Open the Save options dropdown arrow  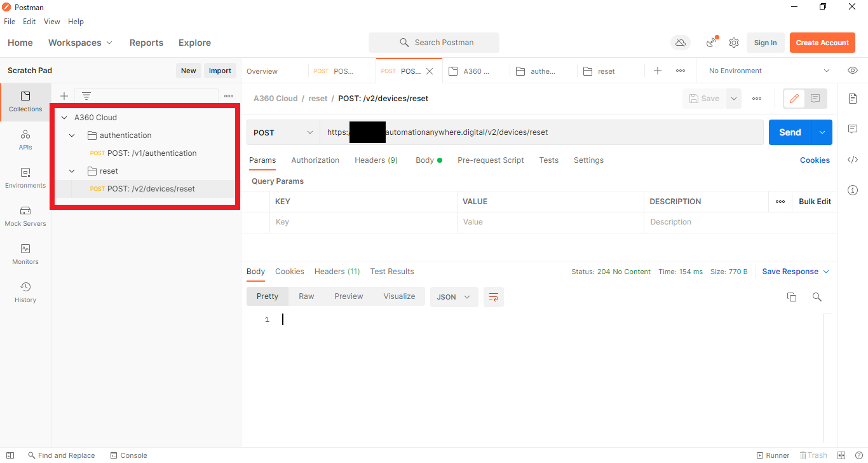click(x=734, y=99)
